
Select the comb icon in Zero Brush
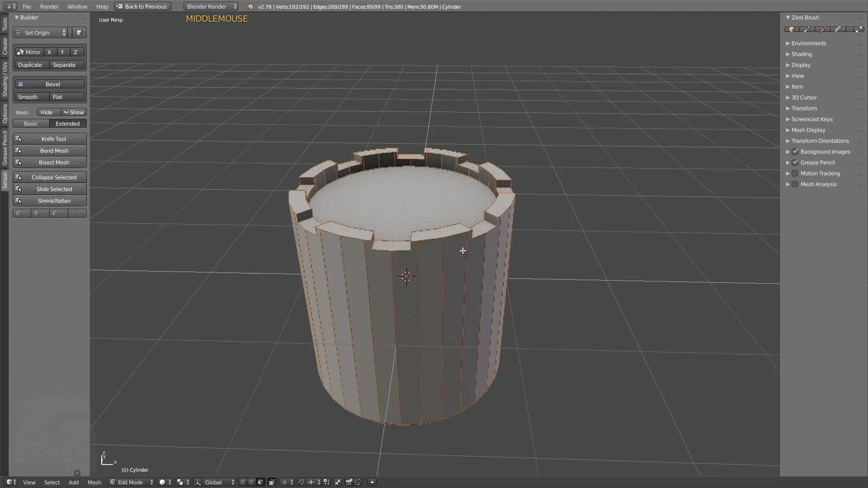pyautogui.click(x=839, y=29)
